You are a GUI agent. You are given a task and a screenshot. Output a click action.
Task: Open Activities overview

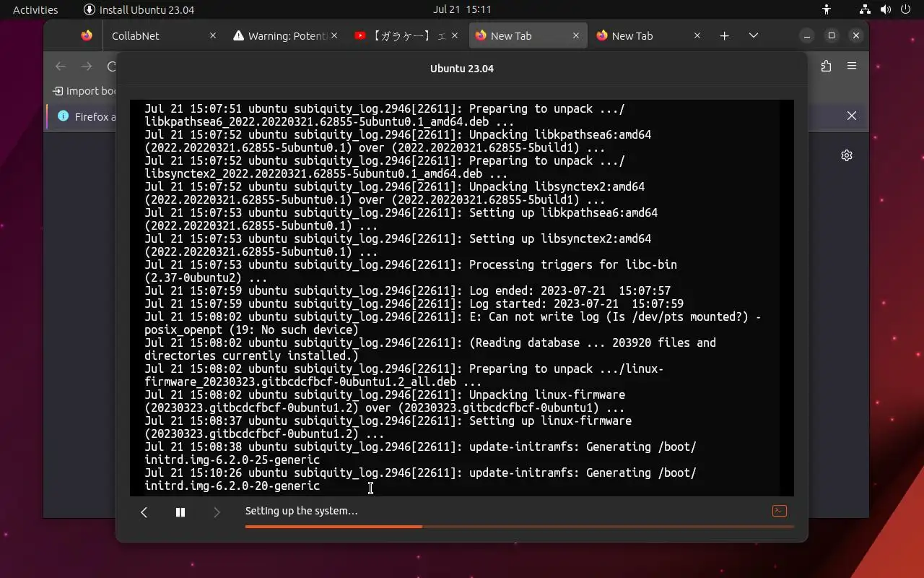pos(35,9)
